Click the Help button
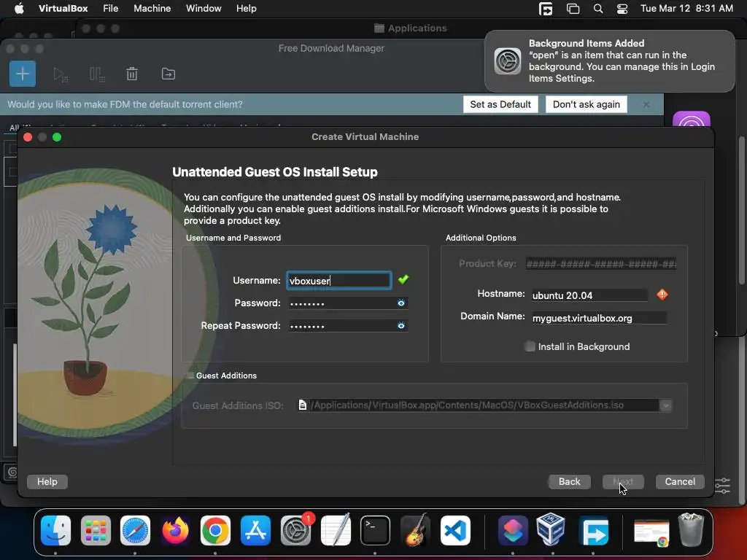 (47, 481)
